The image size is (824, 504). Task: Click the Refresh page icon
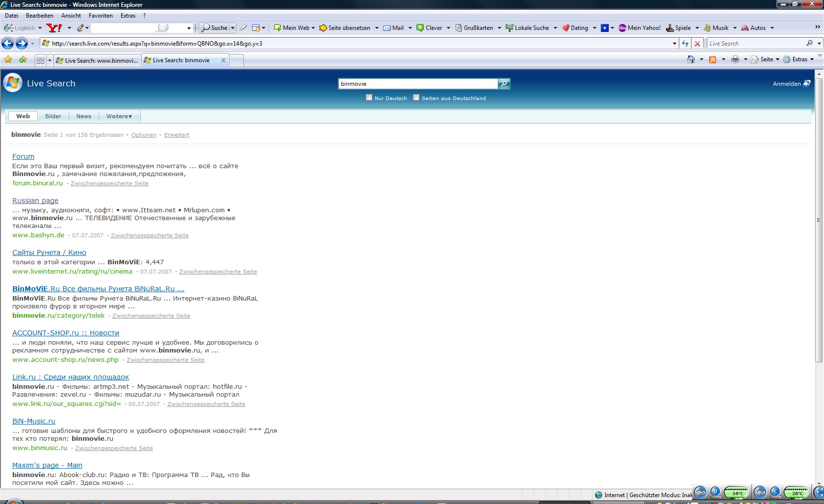685,44
